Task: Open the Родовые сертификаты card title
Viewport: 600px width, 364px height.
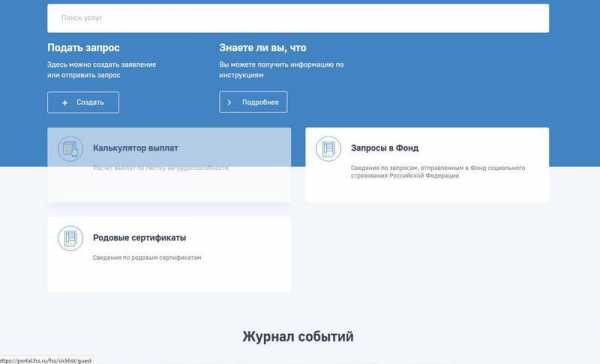Action: pyautogui.click(x=139, y=237)
